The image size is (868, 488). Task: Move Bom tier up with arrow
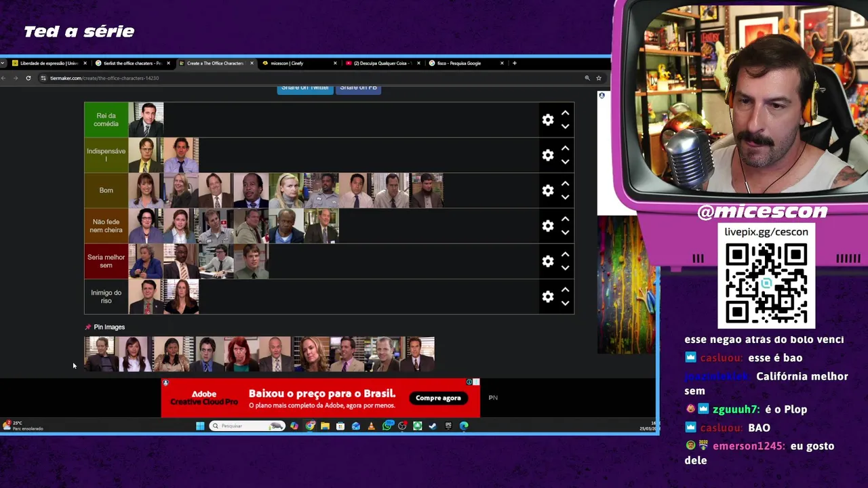coord(565,184)
